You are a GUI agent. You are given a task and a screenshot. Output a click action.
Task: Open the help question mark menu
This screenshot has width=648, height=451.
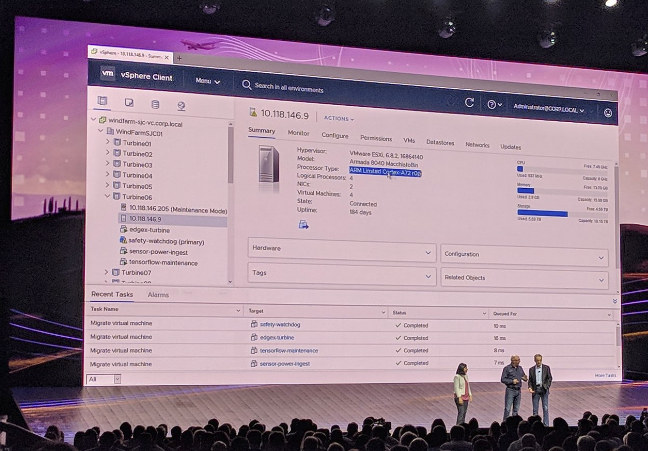tap(494, 105)
